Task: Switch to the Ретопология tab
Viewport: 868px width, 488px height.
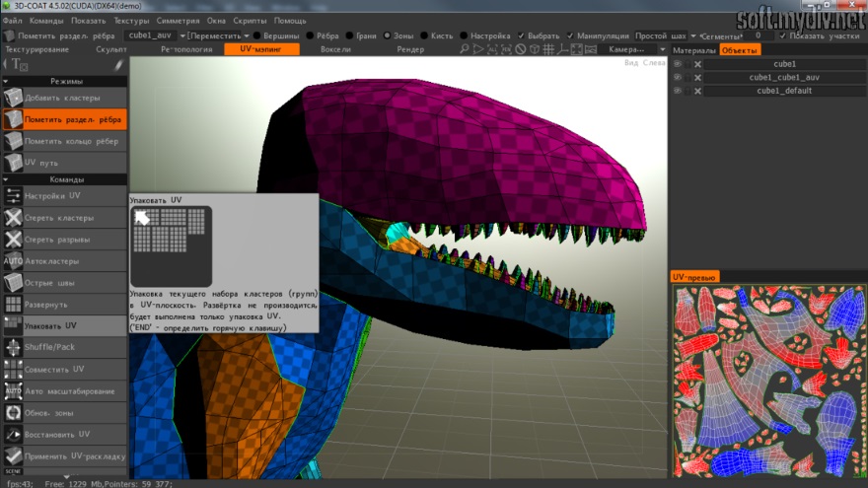Action: (x=186, y=49)
